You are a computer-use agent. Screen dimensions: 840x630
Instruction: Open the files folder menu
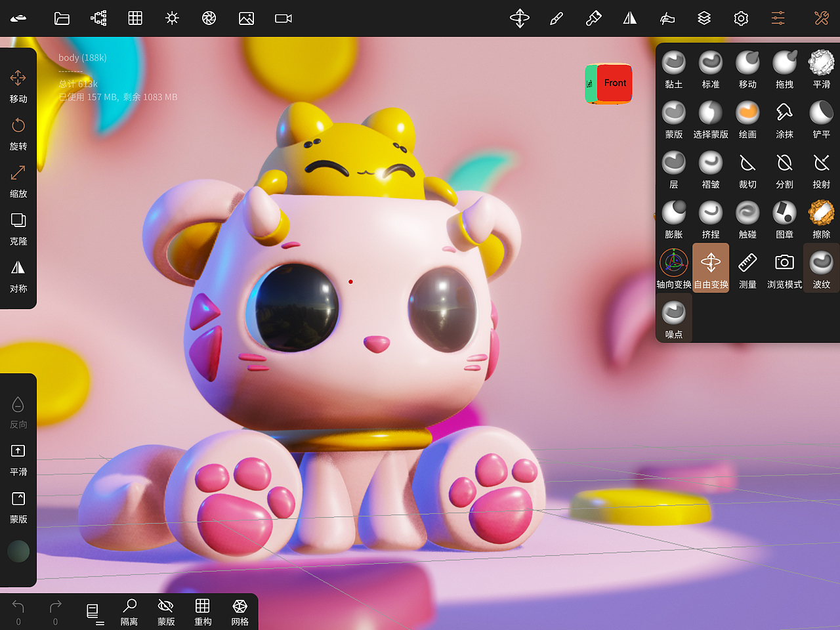pos(62,18)
